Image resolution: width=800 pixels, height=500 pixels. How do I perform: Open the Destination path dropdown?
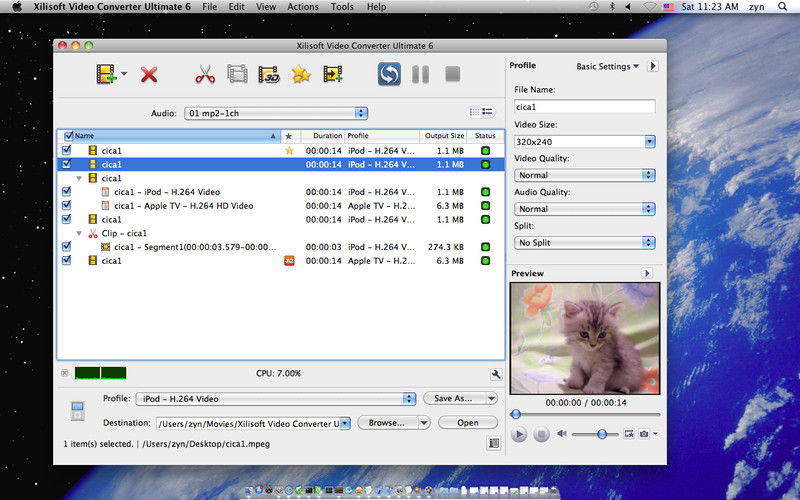click(x=345, y=423)
